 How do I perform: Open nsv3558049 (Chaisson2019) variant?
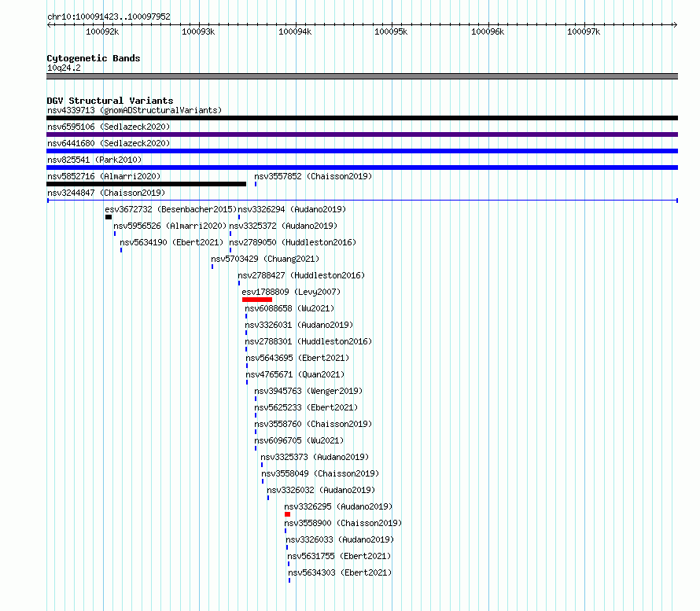pyautogui.click(x=320, y=473)
